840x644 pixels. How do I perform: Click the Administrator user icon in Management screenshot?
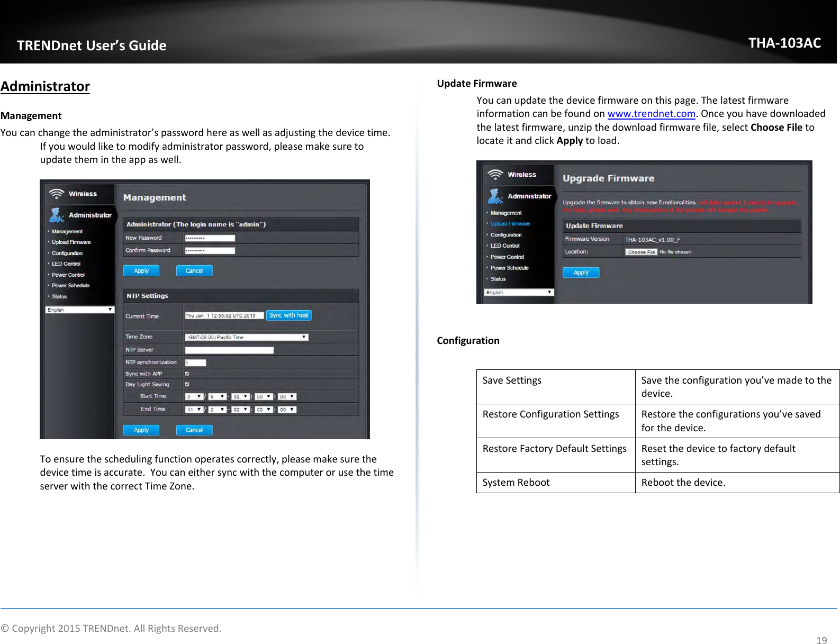pyautogui.click(x=57, y=215)
